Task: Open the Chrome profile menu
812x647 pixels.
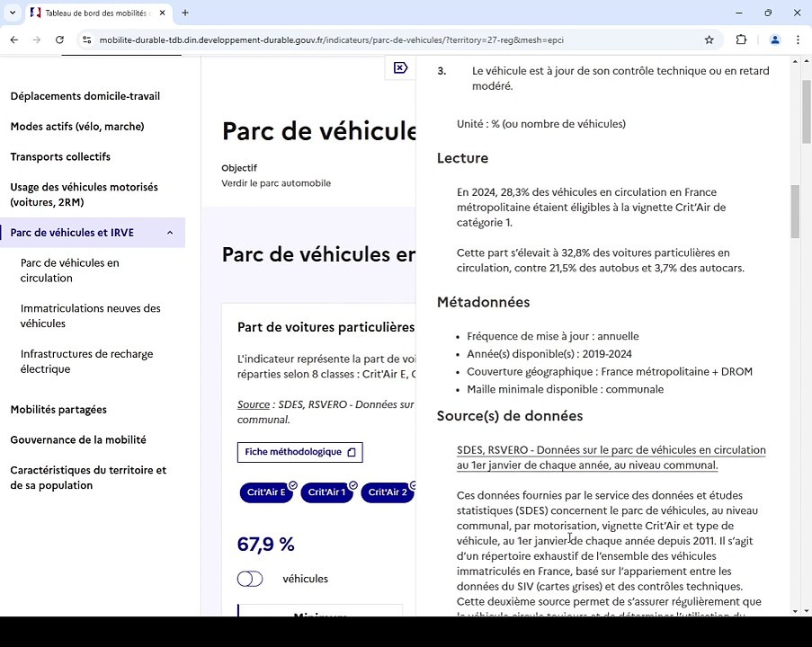Action: 775,40
